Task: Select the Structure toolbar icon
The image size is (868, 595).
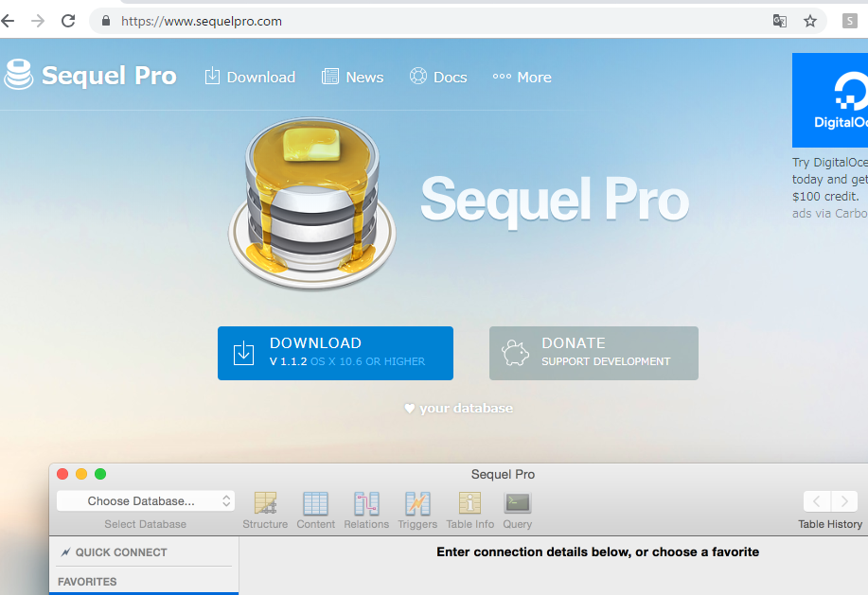Action: coord(265,503)
